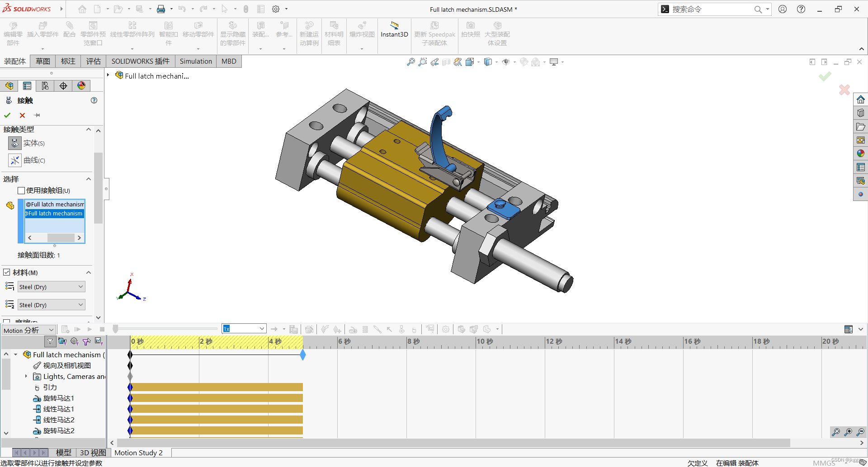Uncheck the 材料(M) checkbox
The height and width of the screenshot is (467, 868).
pos(7,272)
